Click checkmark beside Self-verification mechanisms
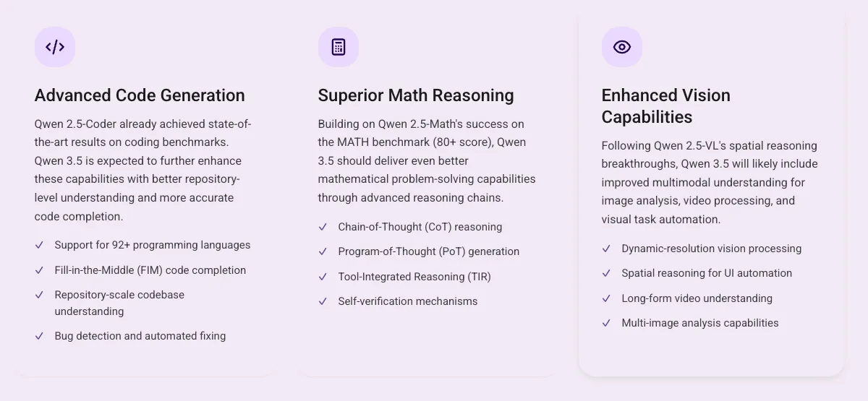The width and height of the screenshot is (868, 401). click(323, 301)
